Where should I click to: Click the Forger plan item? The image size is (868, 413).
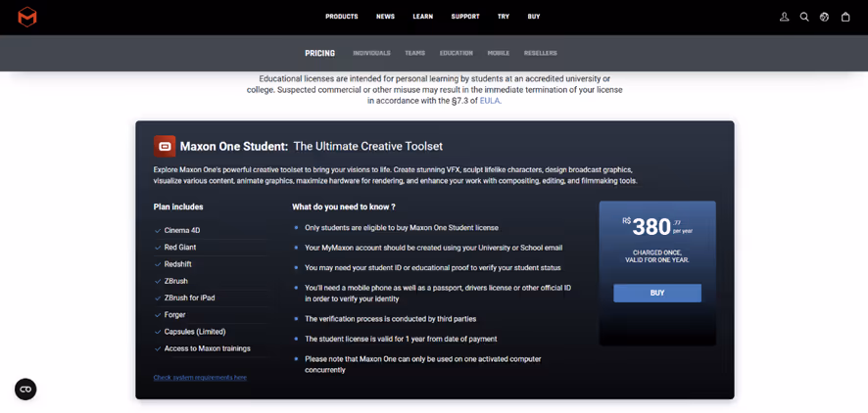[175, 314]
